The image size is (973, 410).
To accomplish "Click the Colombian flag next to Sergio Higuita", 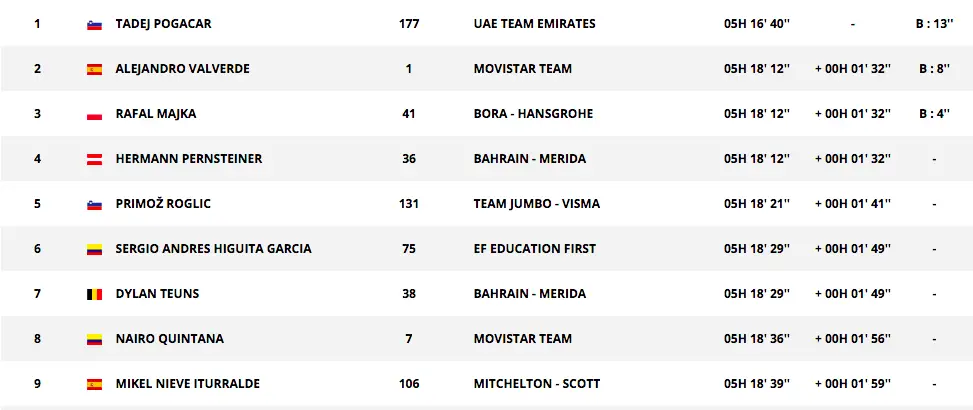I will point(95,249).
